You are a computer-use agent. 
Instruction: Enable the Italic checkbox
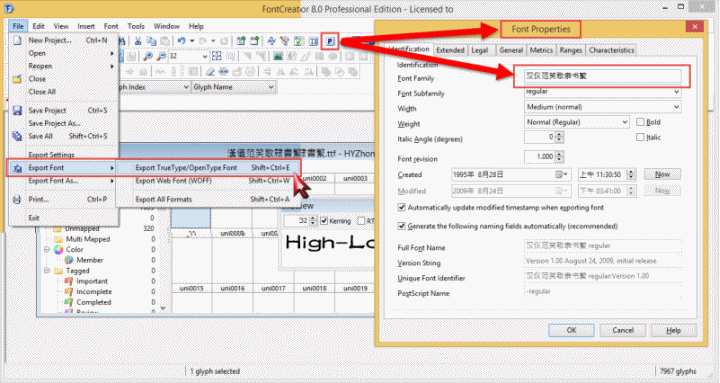[x=640, y=137]
